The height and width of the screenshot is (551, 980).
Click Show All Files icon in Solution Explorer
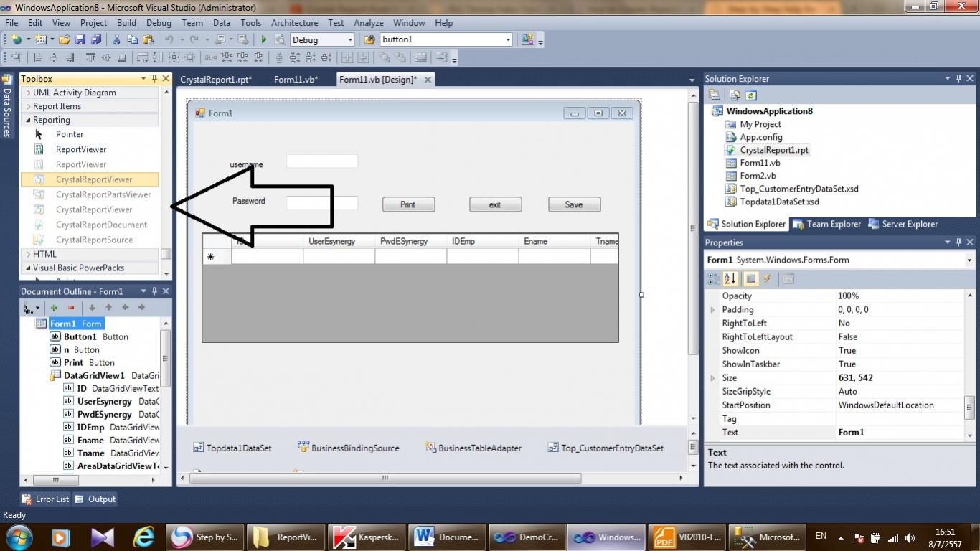click(735, 95)
